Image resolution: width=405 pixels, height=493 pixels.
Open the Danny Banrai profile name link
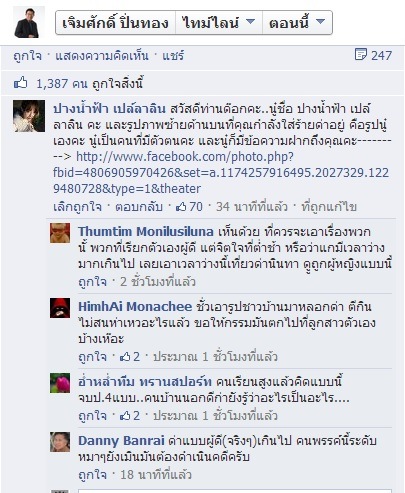coord(121,441)
